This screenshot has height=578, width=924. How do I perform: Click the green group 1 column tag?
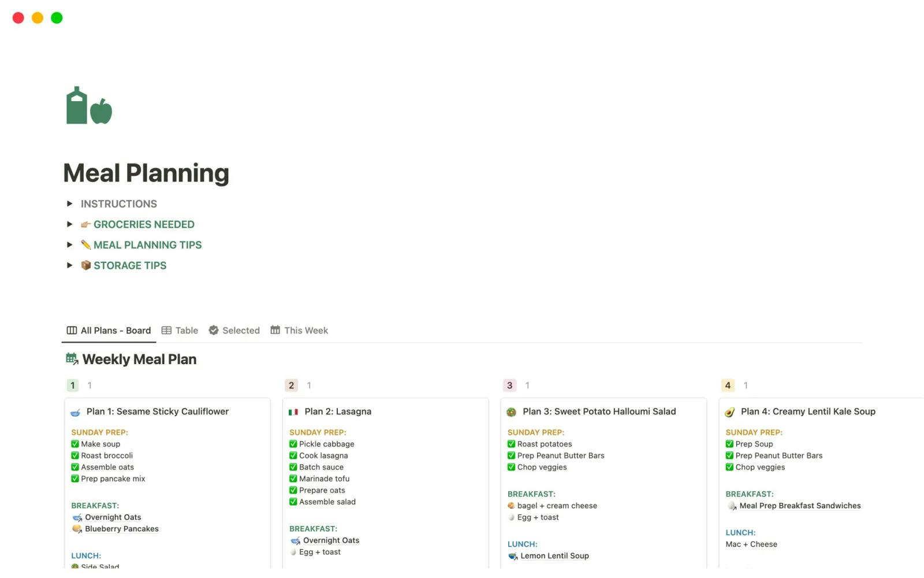[x=72, y=386]
